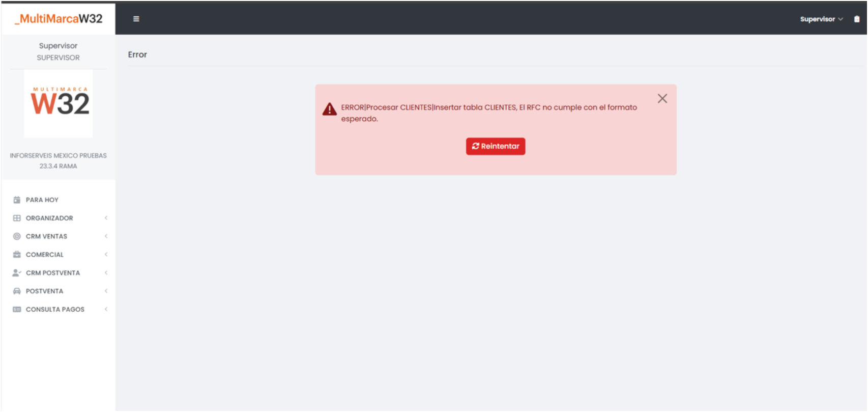Expand the CRM VENTAS submenu chevron
The image size is (868, 412).
click(106, 236)
